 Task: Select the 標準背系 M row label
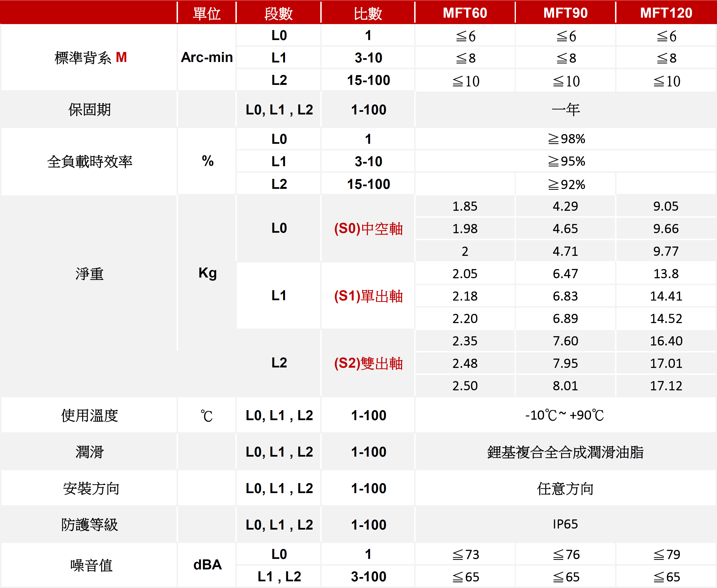tap(90, 57)
